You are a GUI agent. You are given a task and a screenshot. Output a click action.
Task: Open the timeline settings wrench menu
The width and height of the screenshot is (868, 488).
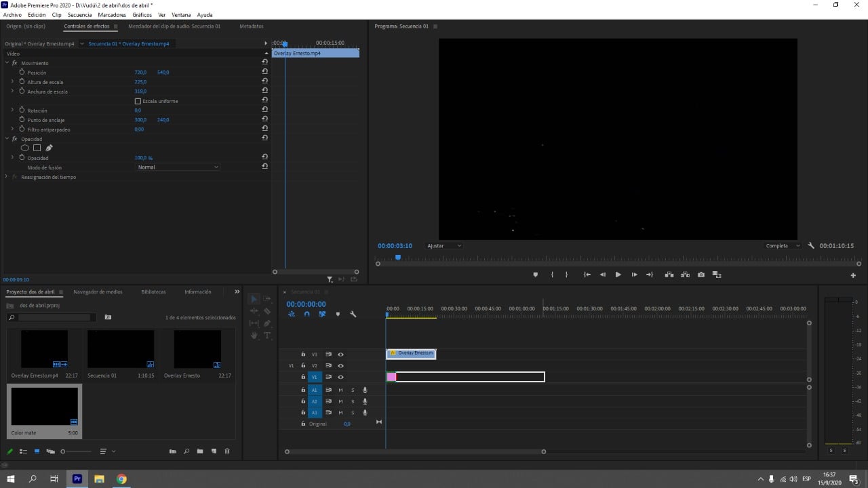click(353, 314)
